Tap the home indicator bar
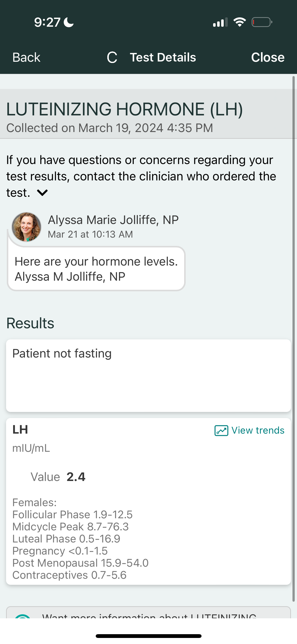297x644 pixels. pyautogui.click(x=148, y=636)
